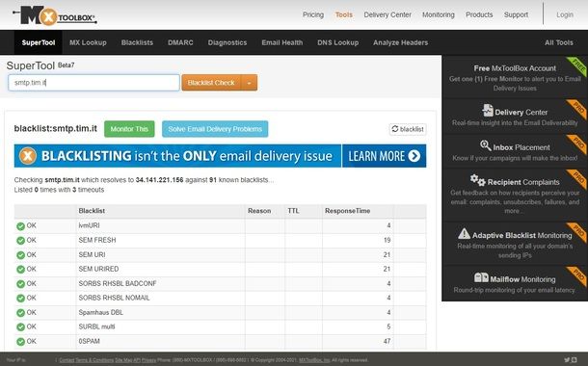
Task: Select the SuperTool tab
Action: pos(39,42)
